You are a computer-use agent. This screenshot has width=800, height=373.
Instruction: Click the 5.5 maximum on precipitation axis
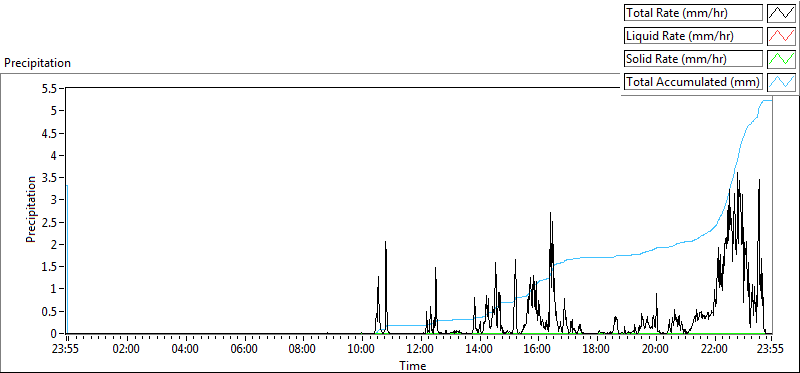click(53, 88)
